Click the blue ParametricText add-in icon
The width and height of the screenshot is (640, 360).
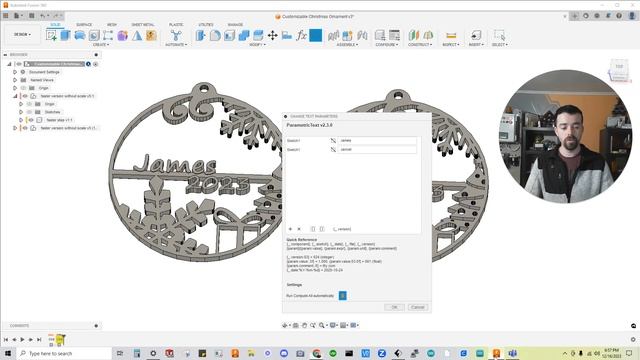316,36
